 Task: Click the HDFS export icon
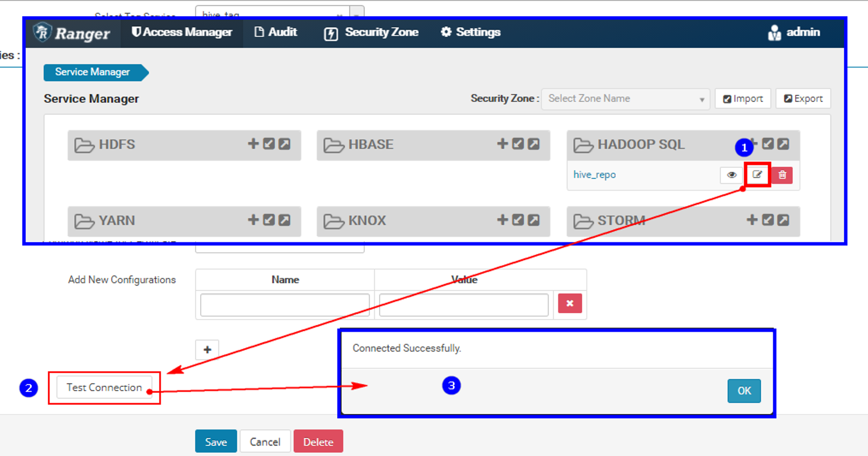(285, 144)
